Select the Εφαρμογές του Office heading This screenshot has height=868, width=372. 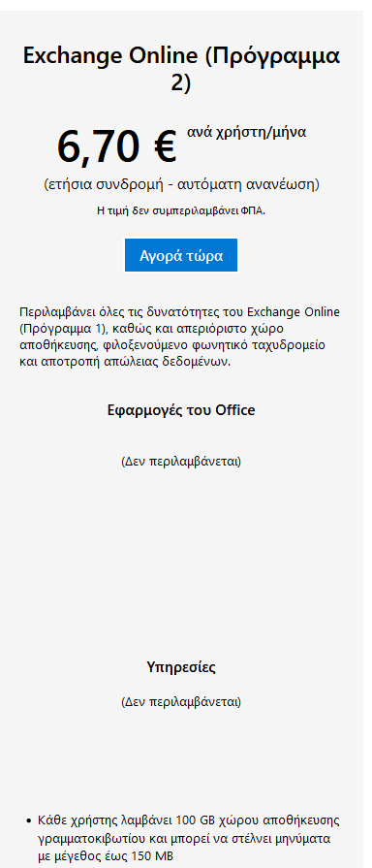(x=181, y=410)
